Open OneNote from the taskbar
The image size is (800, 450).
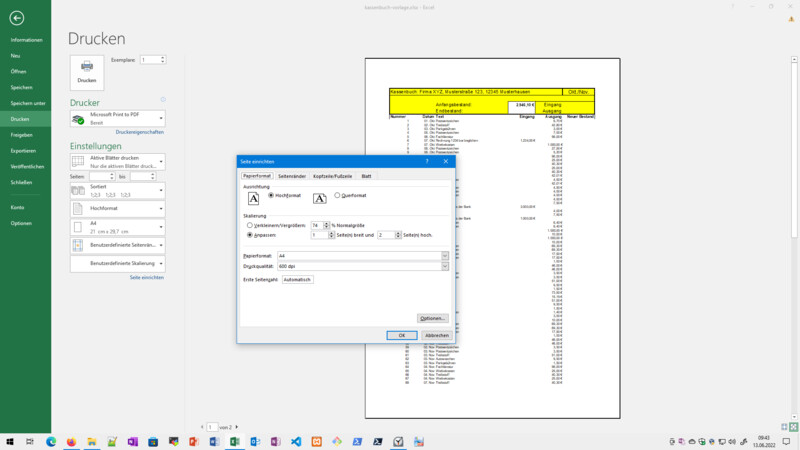point(133,441)
